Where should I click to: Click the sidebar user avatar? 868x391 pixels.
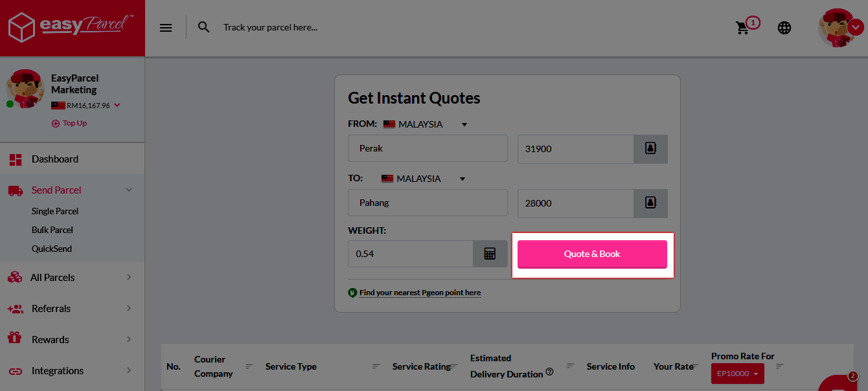point(25,89)
